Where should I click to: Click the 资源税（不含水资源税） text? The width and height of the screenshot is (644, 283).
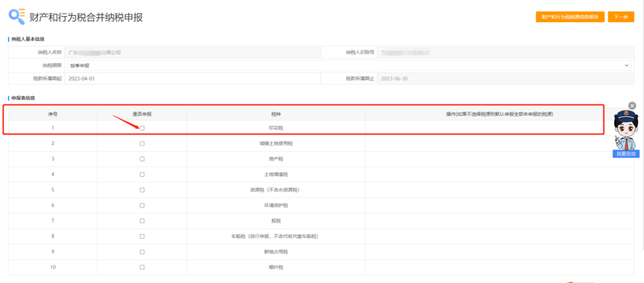click(x=275, y=190)
